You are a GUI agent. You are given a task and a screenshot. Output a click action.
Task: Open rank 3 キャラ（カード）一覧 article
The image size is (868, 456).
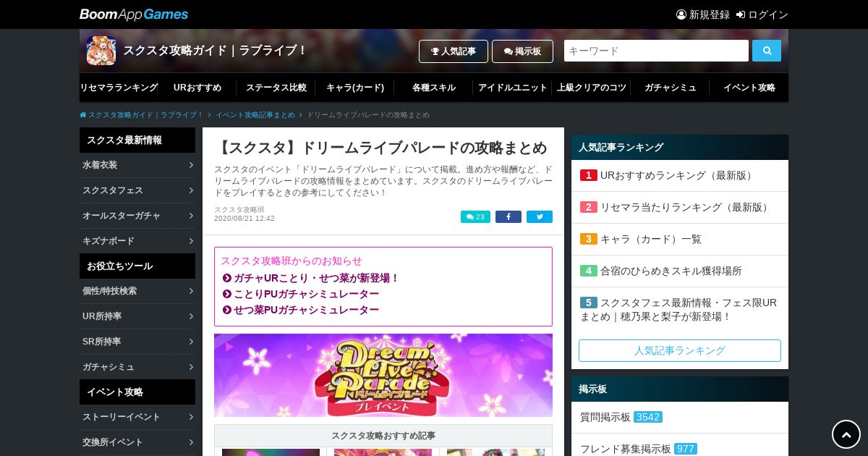pos(680,239)
